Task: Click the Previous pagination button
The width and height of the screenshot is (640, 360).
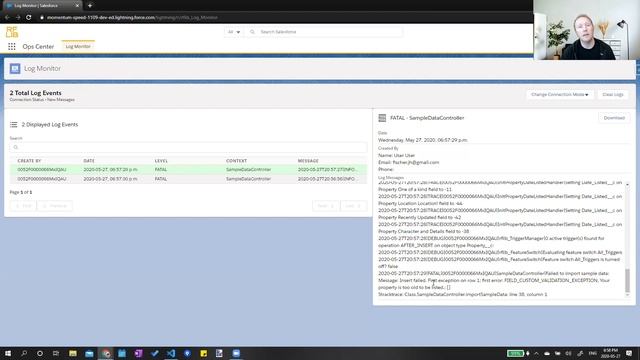Action: (55, 206)
